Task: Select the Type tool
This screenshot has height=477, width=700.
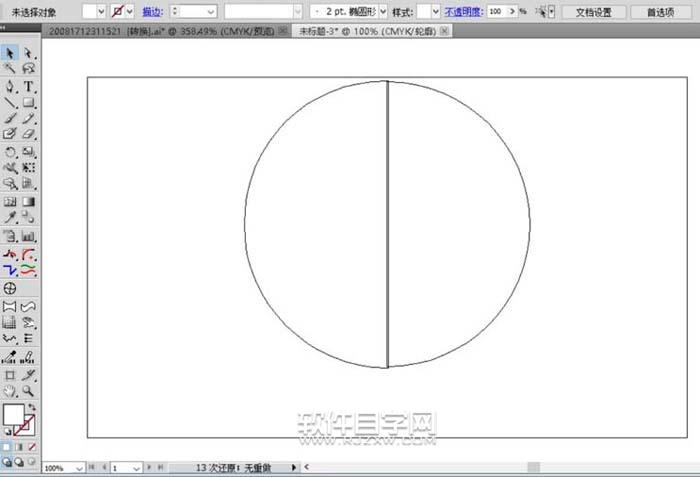Action: pos(29,86)
